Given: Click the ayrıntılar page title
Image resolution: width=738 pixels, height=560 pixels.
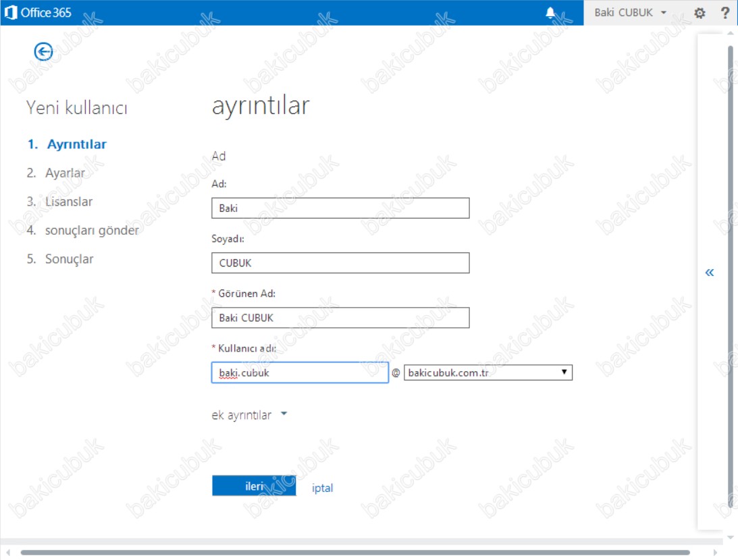Looking at the screenshot, I should click(x=261, y=106).
